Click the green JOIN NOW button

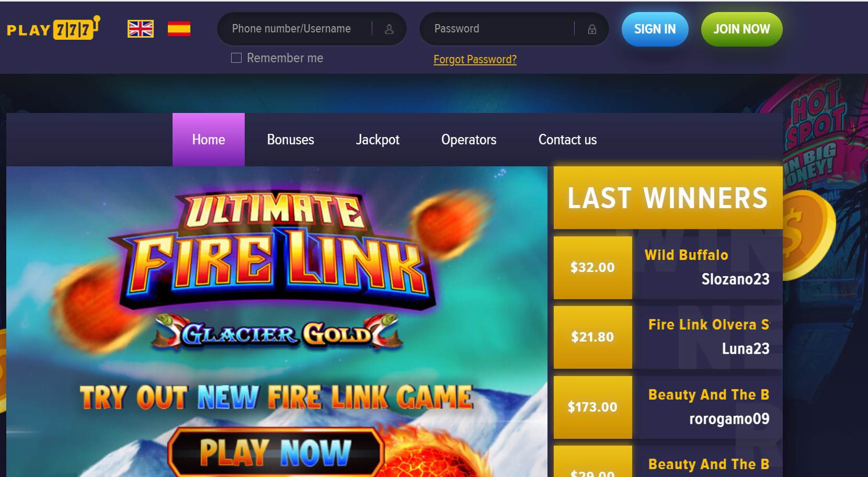(x=742, y=29)
